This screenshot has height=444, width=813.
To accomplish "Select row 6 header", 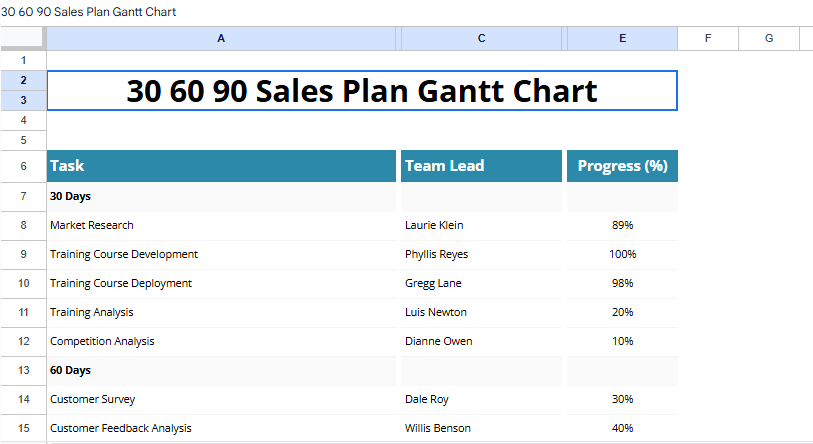I will click(x=23, y=166).
